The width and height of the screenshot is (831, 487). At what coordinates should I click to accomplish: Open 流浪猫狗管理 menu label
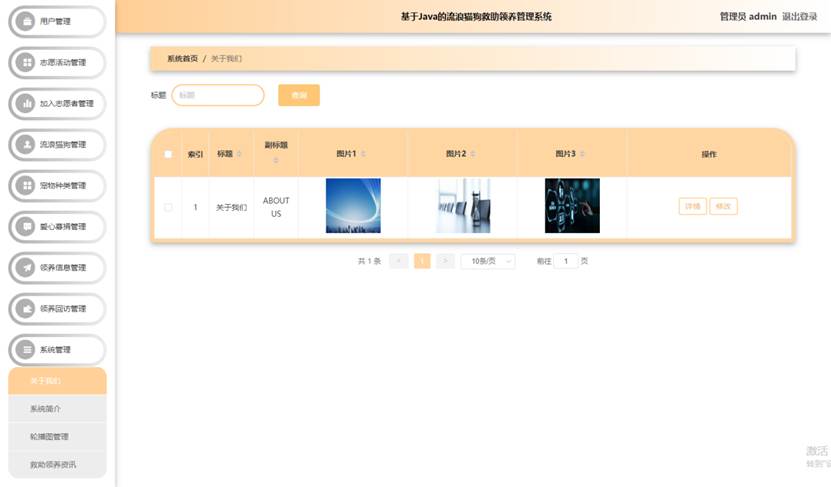63,144
